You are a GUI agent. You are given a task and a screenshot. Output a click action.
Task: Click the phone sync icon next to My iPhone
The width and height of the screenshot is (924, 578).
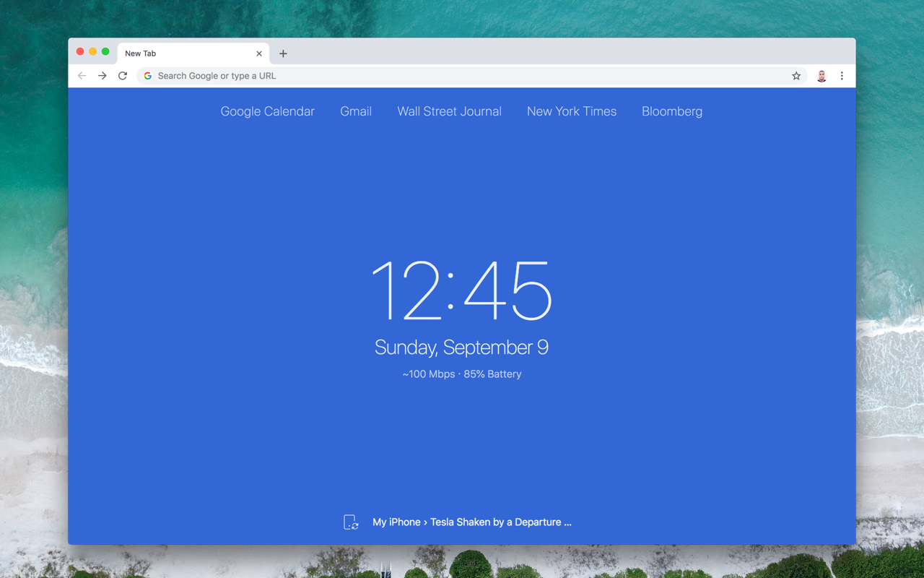pos(351,522)
